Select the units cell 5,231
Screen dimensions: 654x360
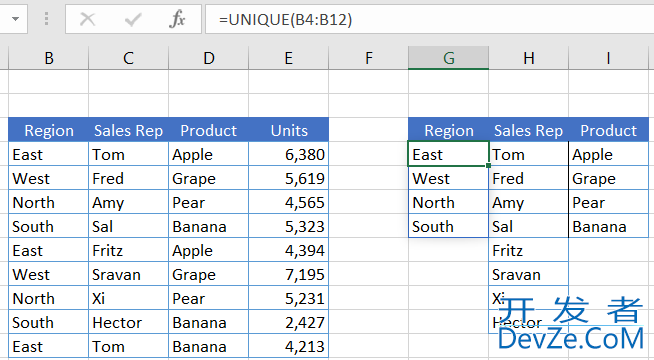pyautogui.click(x=289, y=298)
